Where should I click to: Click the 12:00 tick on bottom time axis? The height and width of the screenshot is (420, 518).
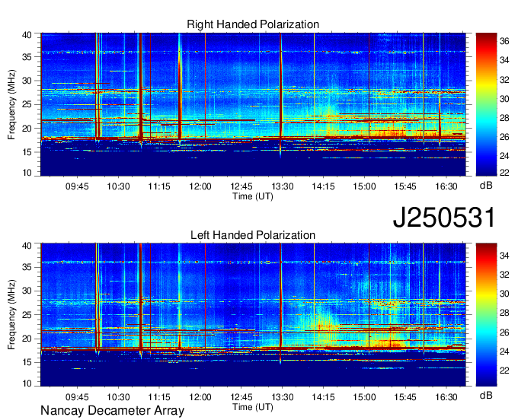coord(200,397)
